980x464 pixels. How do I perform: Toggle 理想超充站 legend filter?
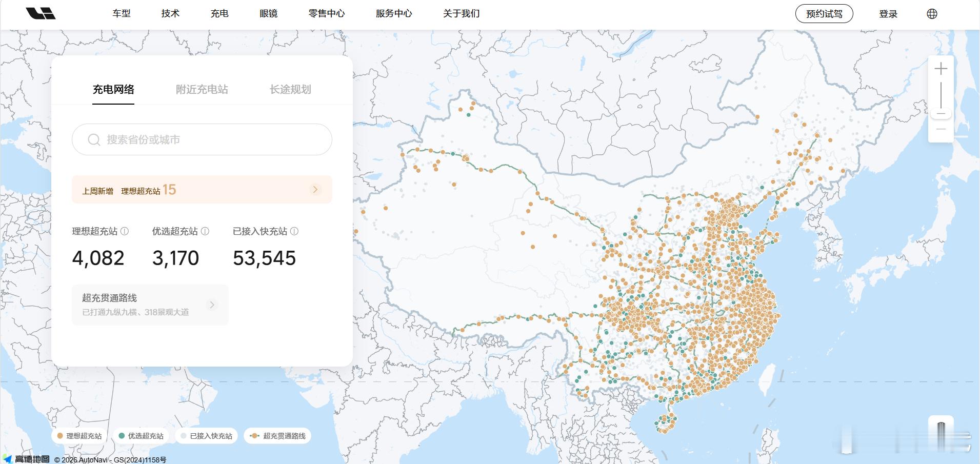tap(79, 436)
